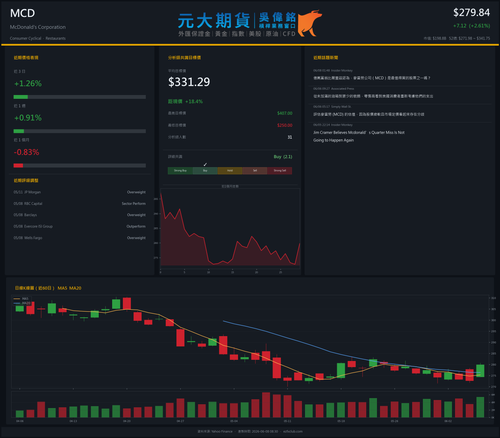Click the $279.84 current price

471,13
